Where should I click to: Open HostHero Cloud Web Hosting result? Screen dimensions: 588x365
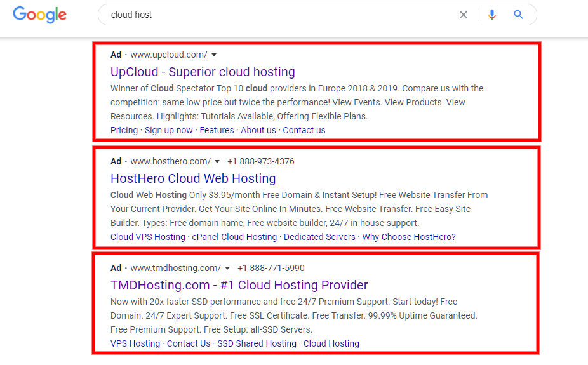pyautogui.click(x=193, y=178)
